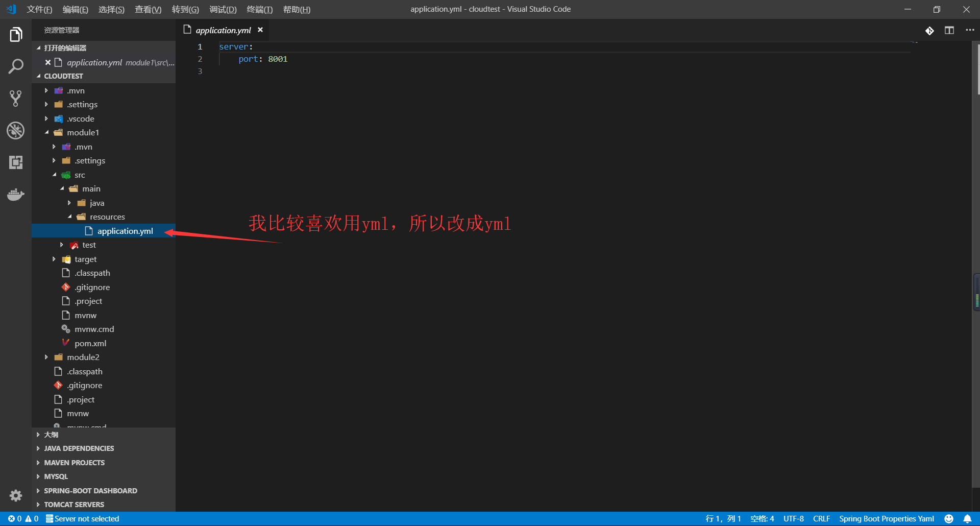
Task: Click the UTF-8 encoding indicator
Action: [x=793, y=518]
